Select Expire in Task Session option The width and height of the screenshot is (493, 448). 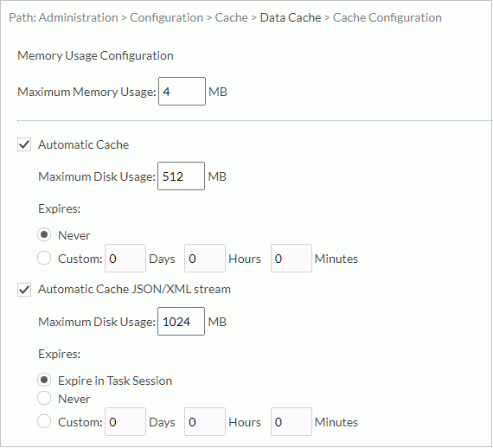tap(44, 380)
